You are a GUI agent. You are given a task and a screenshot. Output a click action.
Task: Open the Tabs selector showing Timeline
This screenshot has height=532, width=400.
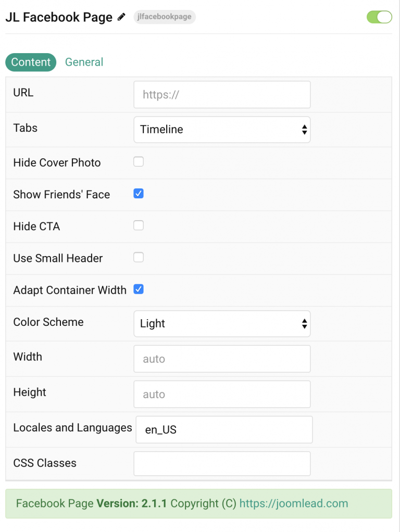222,130
